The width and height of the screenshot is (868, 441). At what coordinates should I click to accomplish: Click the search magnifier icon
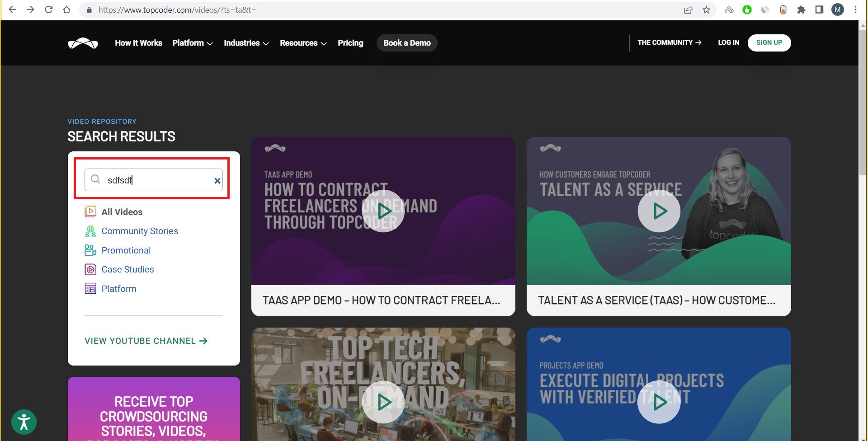[x=95, y=179]
